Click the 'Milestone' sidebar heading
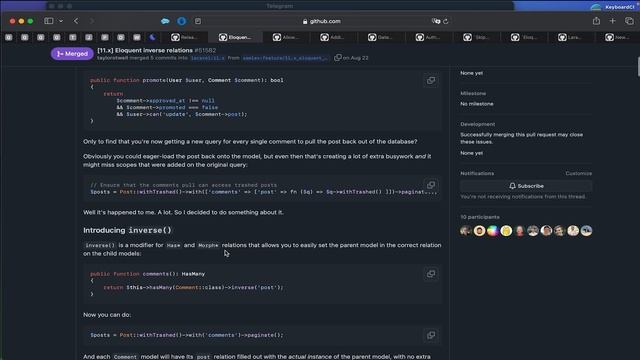The width and height of the screenshot is (640, 360). (x=473, y=93)
